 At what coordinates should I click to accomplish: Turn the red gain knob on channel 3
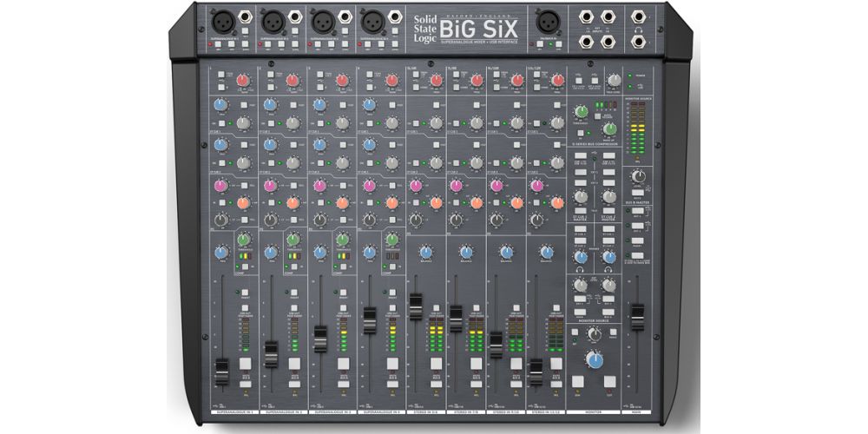(341, 81)
